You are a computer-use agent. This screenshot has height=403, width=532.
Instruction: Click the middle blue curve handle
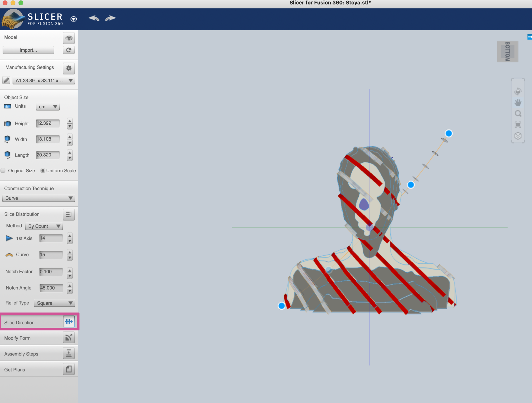[411, 185]
